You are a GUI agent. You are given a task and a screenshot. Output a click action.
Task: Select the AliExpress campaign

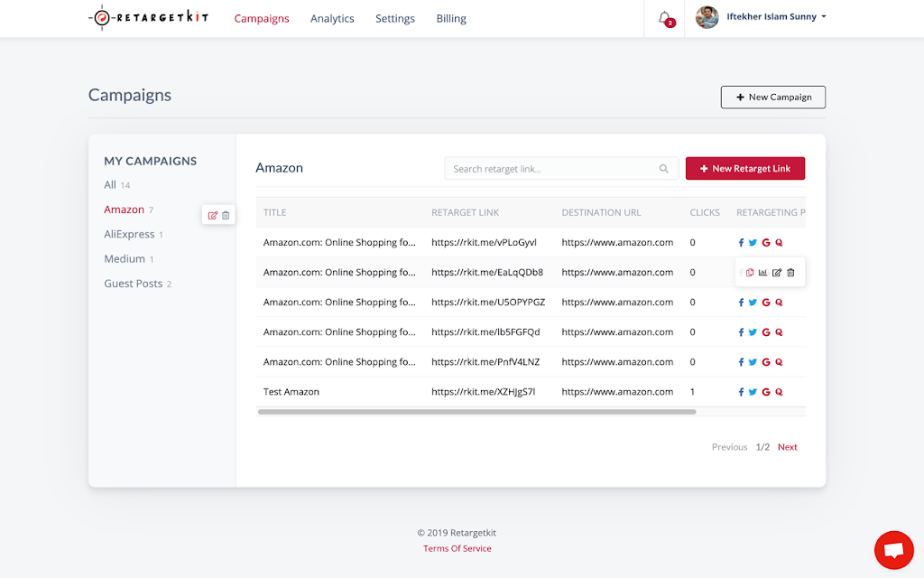coord(134,234)
